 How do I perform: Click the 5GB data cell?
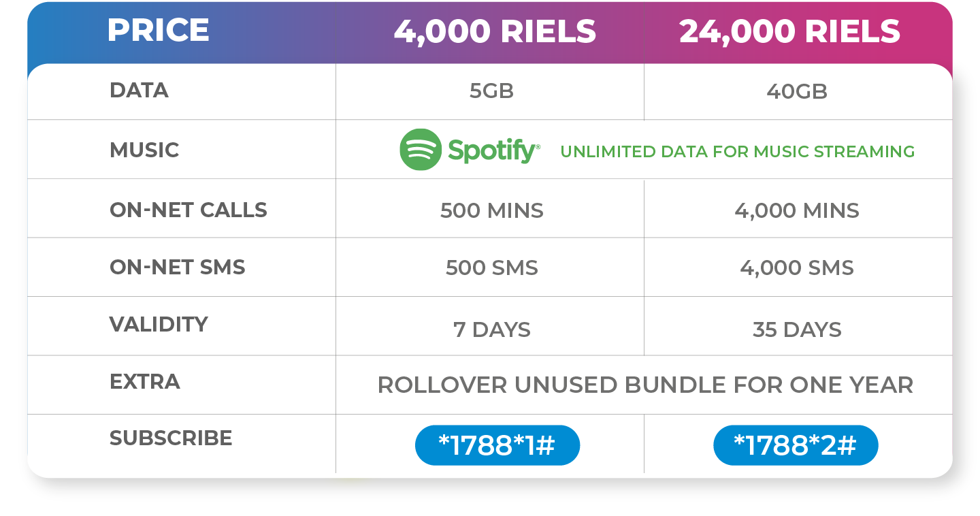pyautogui.click(x=491, y=91)
